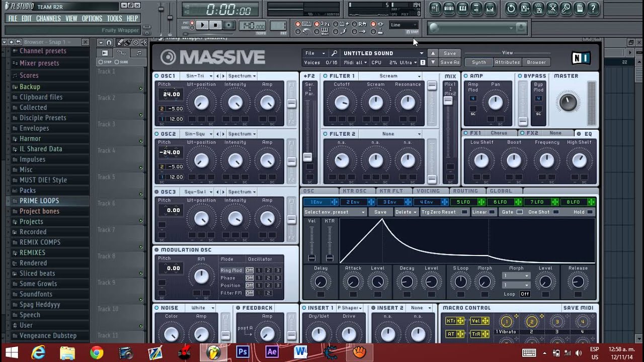Click the Vel envelope slider
This screenshot has height=362, width=644.
click(x=312, y=257)
